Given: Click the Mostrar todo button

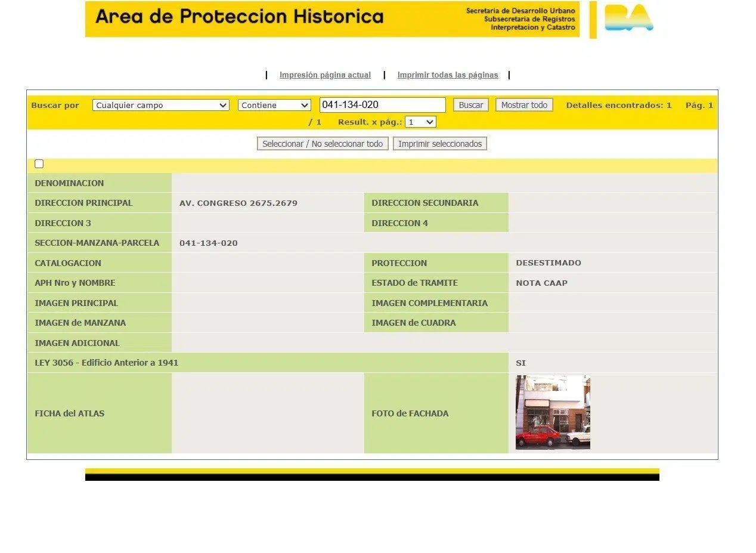Looking at the screenshot, I should click(x=524, y=105).
